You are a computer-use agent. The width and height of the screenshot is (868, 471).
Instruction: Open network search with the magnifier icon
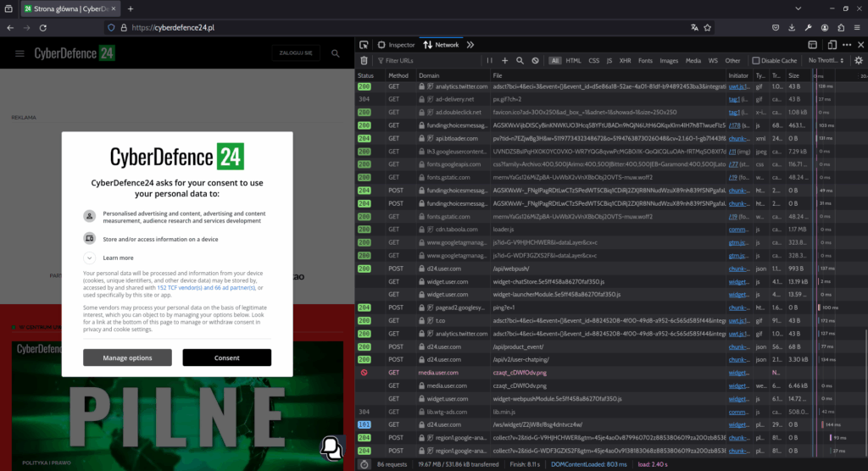click(x=520, y=61)
